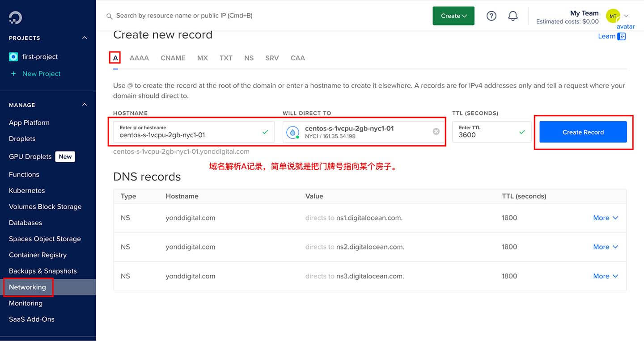Open Kubernetes in sidebar
The image size is (644, 341).
point(27,190)
